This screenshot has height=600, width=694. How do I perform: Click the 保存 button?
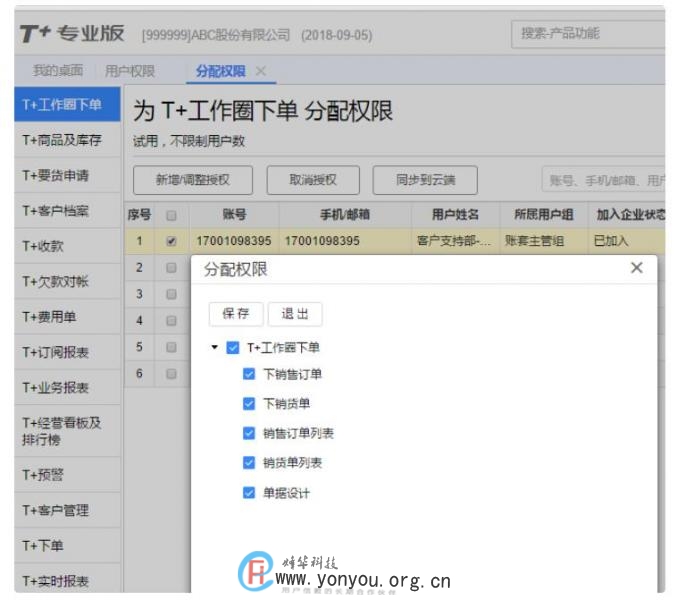click(x=236, y=314)
